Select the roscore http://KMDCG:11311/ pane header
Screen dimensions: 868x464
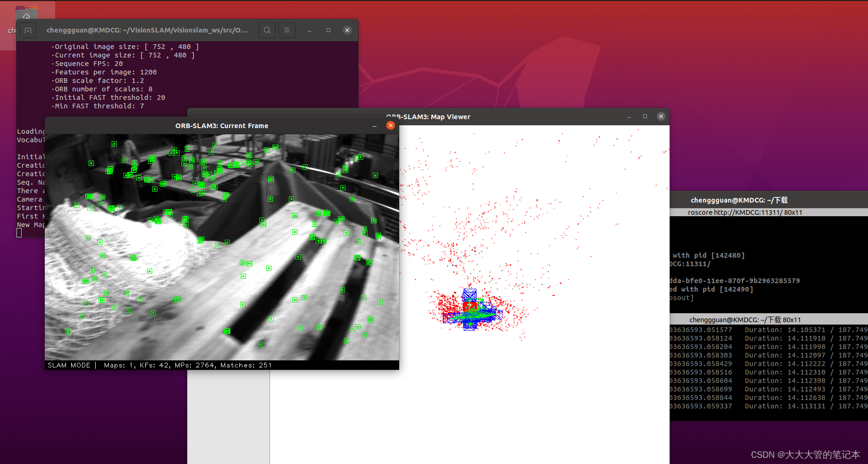(x=769, y=212)
